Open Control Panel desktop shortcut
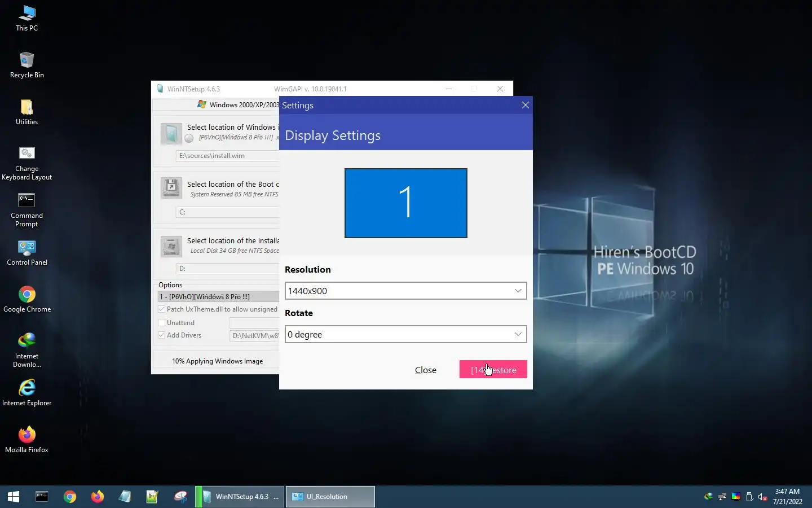 27,252
